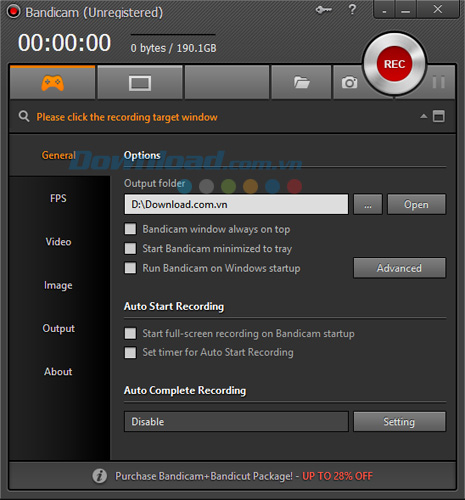The image size is (465, 500).
Task: Check Start full-screen recording on Bandicam startup
Action: tap(130, 333)
